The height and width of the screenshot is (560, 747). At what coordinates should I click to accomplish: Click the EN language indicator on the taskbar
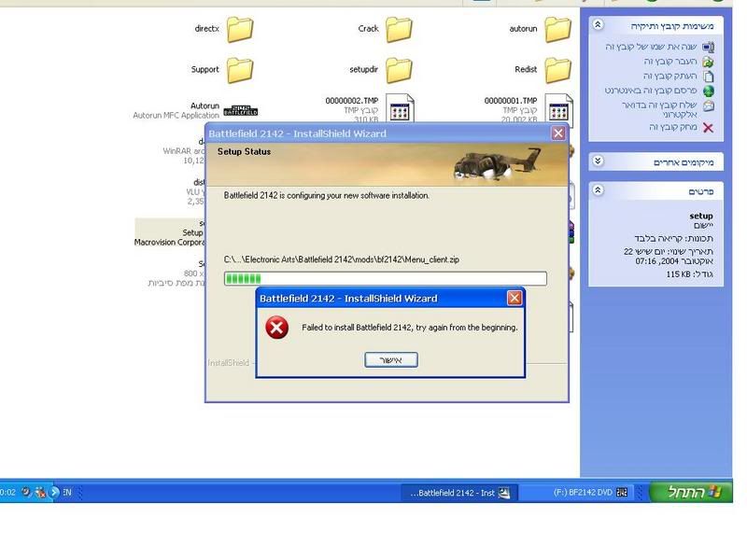[67, 493]
